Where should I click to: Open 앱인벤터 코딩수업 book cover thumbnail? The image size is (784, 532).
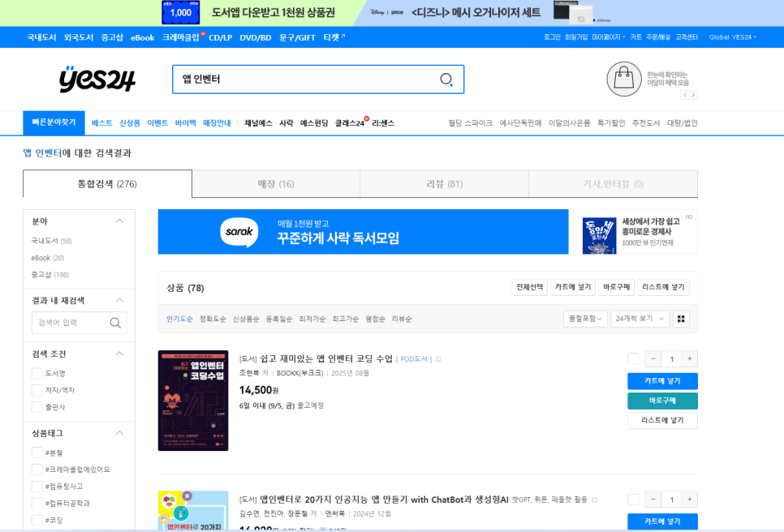click(x=193, y=401)
